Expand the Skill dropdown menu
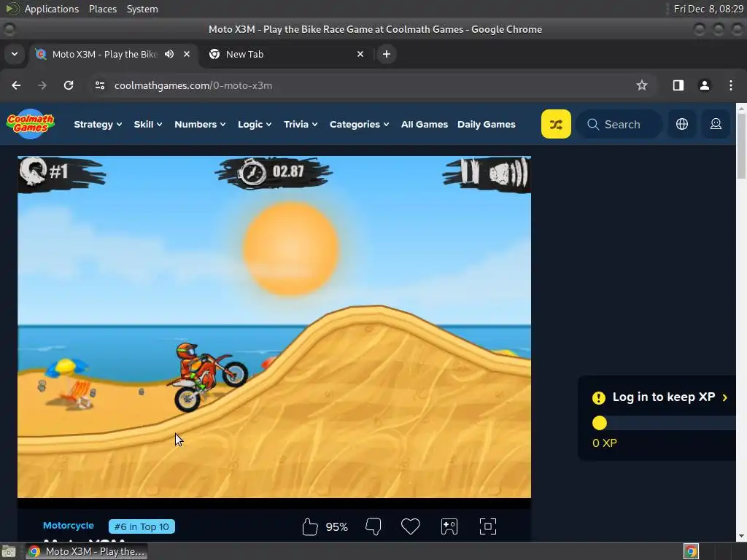The width and height of the screenshot is (747, 560). [147, 124]
